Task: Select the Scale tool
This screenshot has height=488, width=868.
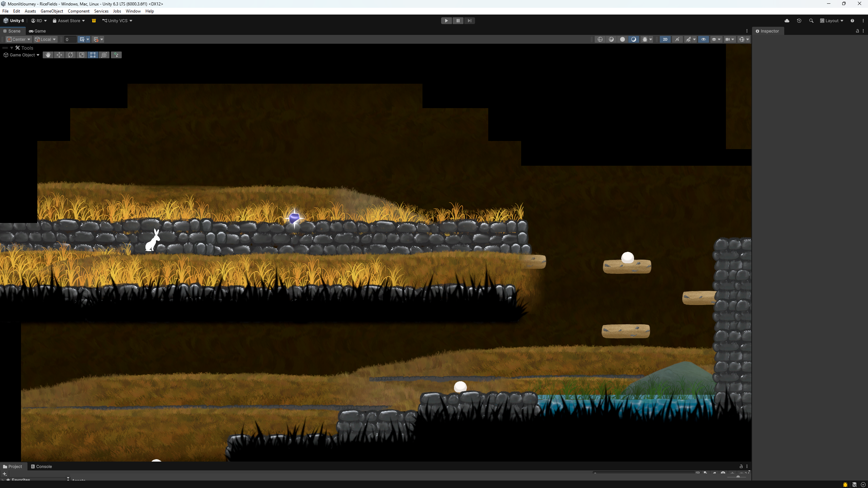Action: (x=82, y=55)
